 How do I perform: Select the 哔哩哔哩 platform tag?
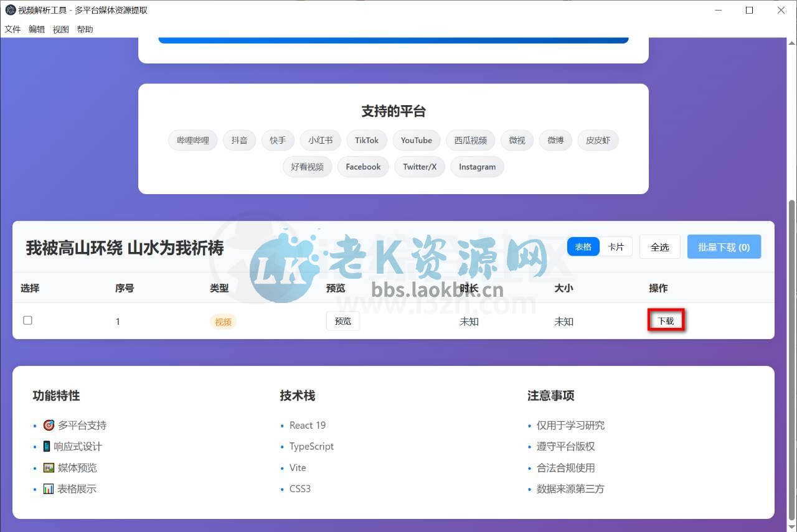pyautogui.click(x=193, y=141)
